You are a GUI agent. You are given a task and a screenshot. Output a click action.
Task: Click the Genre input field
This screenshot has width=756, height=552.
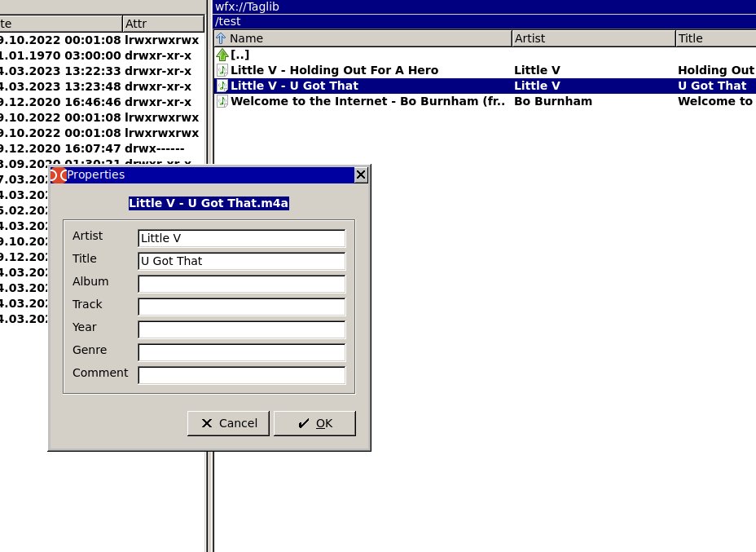pyautogui.click(x=242, y=352)
